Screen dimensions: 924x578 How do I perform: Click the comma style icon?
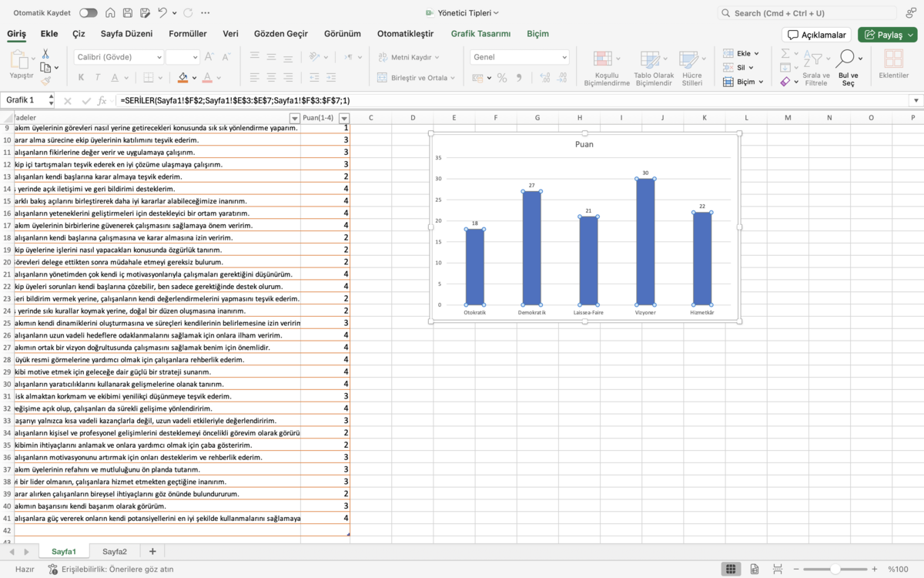520,78
